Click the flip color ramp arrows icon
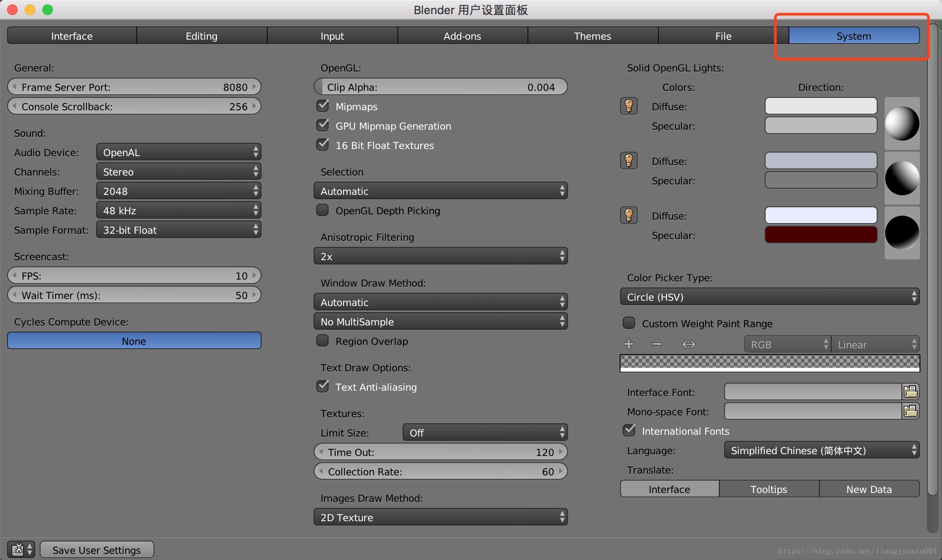Viewport: 942px width, 560px height. 688,344
